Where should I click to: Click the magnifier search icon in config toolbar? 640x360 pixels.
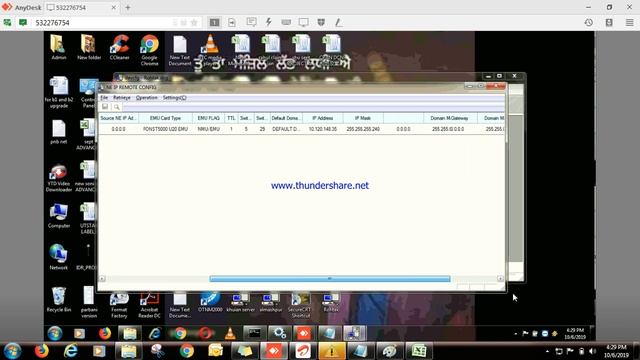tap(117, 107)
